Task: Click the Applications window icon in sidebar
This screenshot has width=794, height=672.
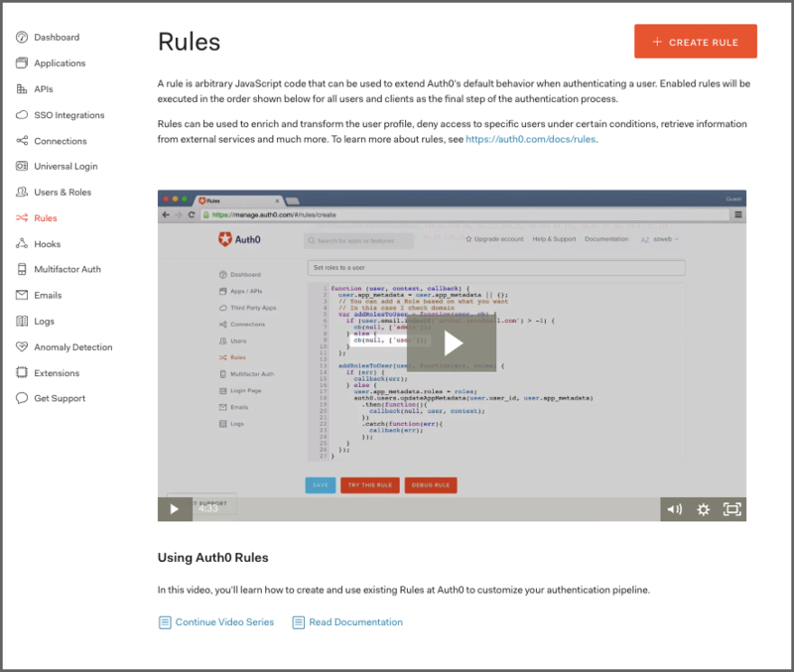Action: point(22,63)
